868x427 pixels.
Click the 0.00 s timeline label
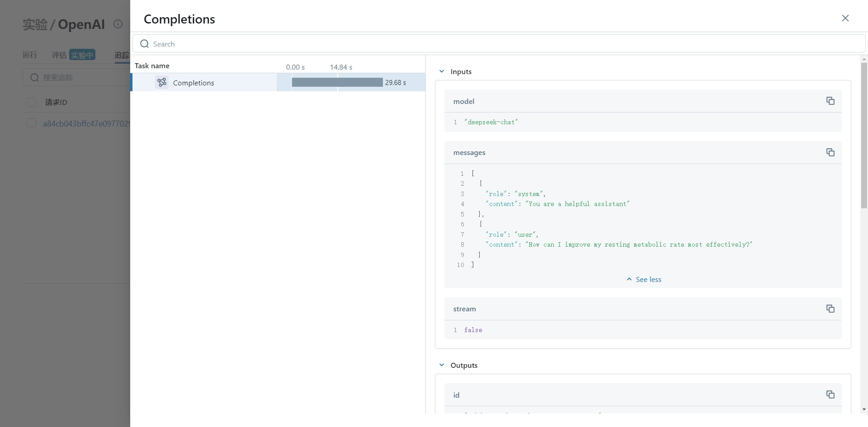[295, 67]
